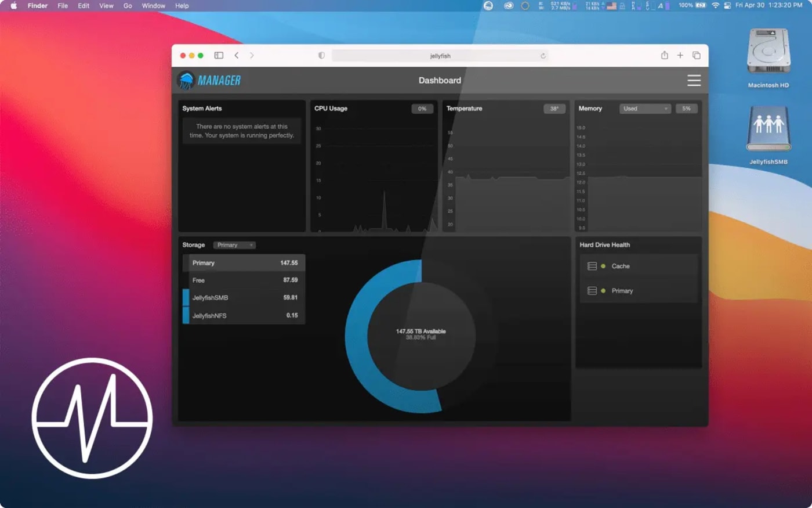Image resolution: width=812 pixels, height=508 pixels.
Task: Click the Primary health status indicator dot
Action: tap(604, 291)
